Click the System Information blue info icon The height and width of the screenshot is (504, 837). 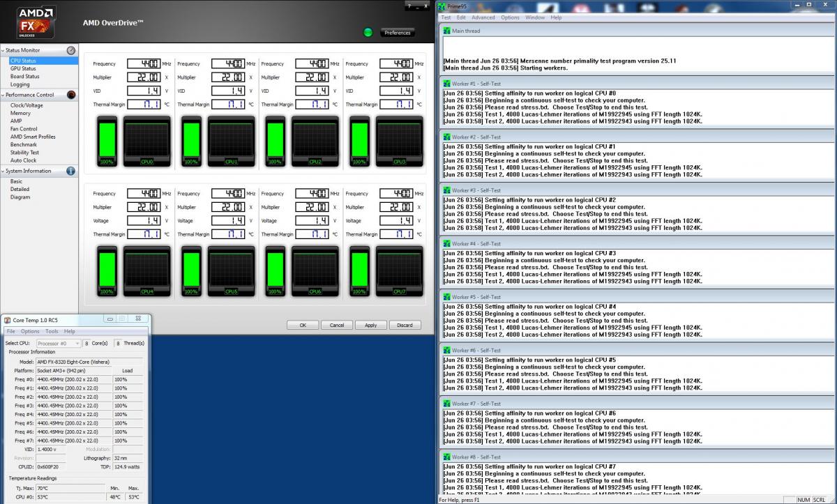tap(71, 171)
